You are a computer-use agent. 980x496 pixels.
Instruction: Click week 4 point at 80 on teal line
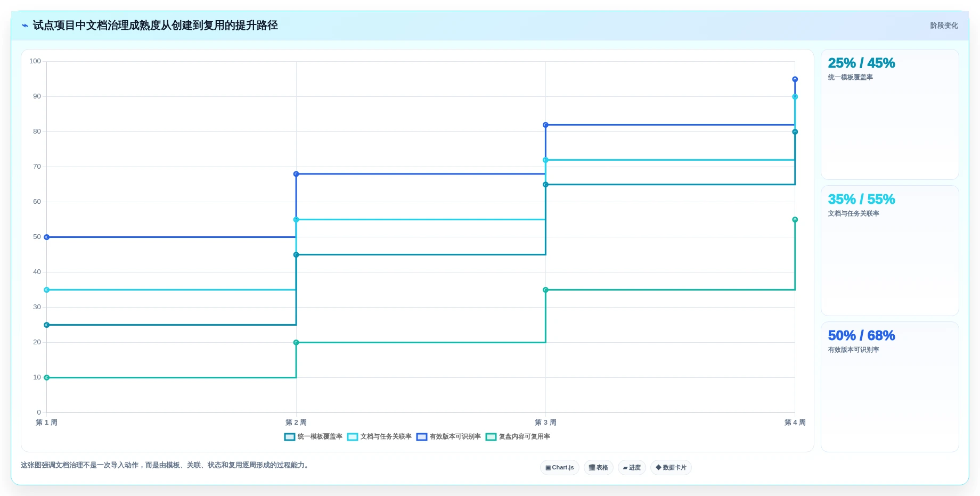coord(795,131)
